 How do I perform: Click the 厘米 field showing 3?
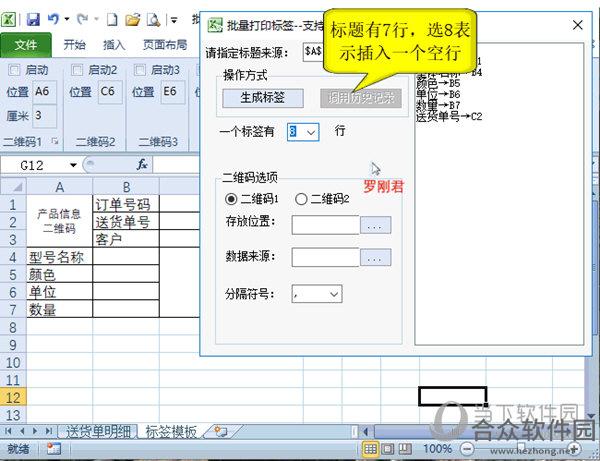pyautogui.click(x=45, y=116)
